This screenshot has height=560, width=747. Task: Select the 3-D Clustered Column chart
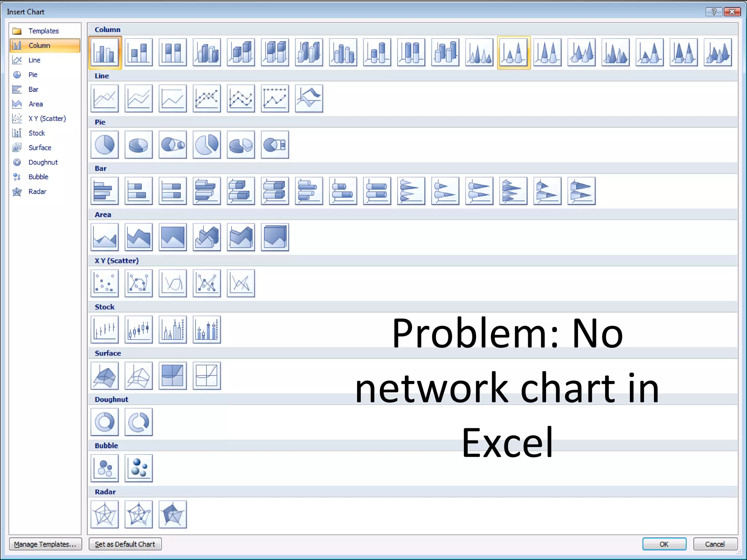(x=207, y=52)
